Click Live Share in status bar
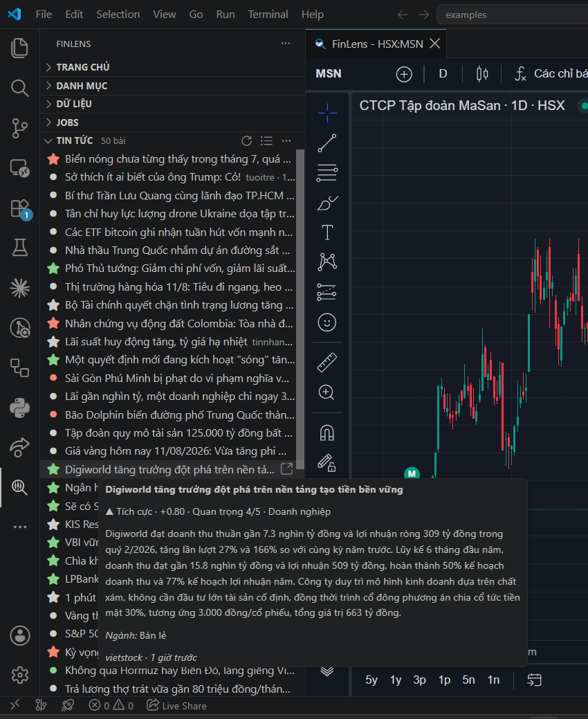588x719 pixels. coord(176,706)
